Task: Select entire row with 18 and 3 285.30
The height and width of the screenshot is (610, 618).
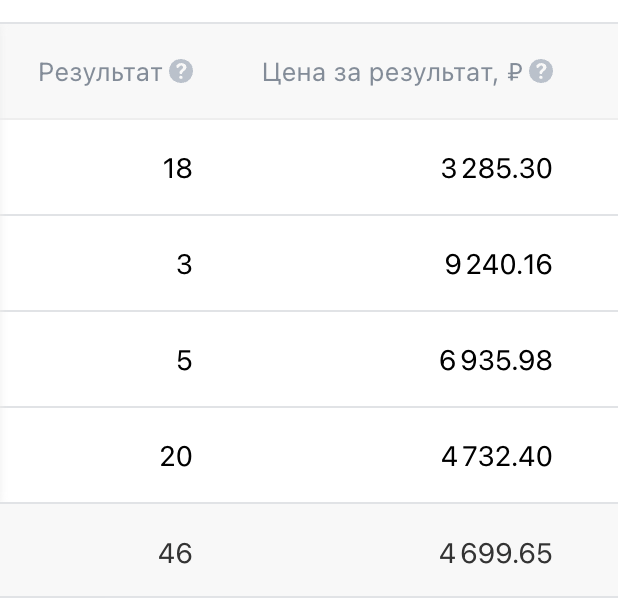Action: point(300,169)
